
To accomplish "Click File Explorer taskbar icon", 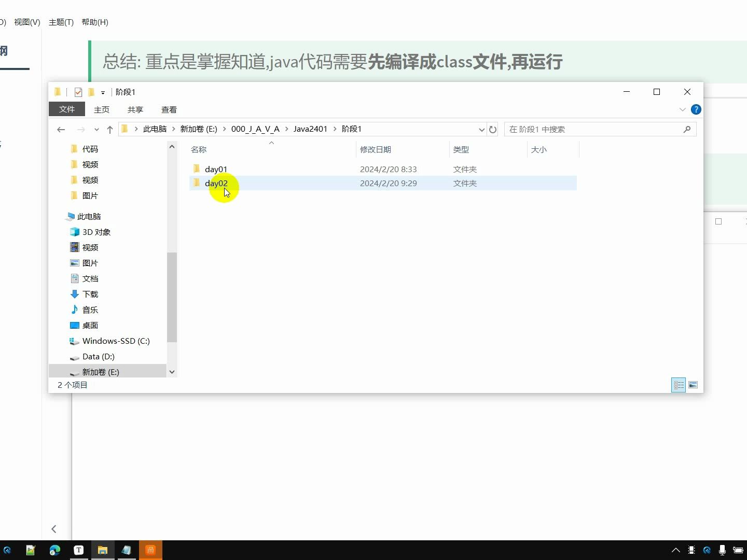I will click(103, 550).
